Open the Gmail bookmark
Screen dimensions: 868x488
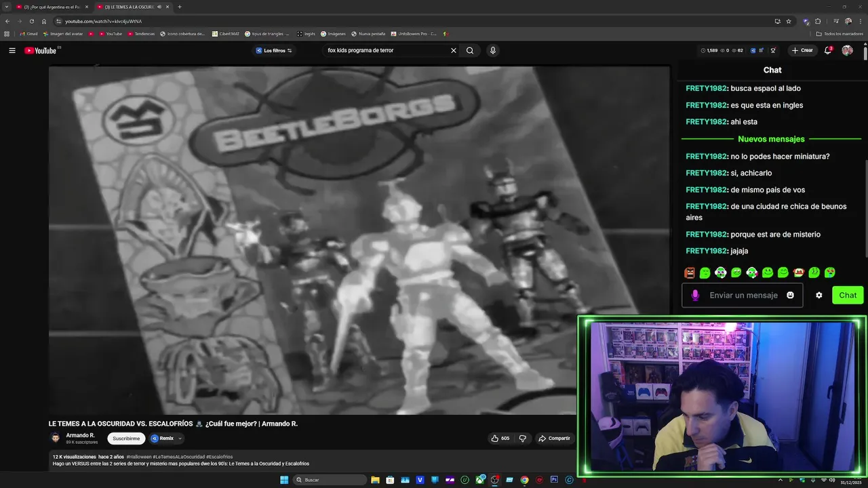pyautogui.click(x=28, y=34)
